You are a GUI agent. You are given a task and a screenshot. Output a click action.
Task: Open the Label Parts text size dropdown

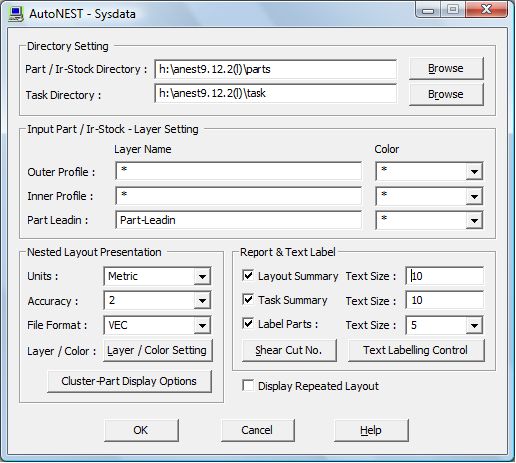point(474,325)
